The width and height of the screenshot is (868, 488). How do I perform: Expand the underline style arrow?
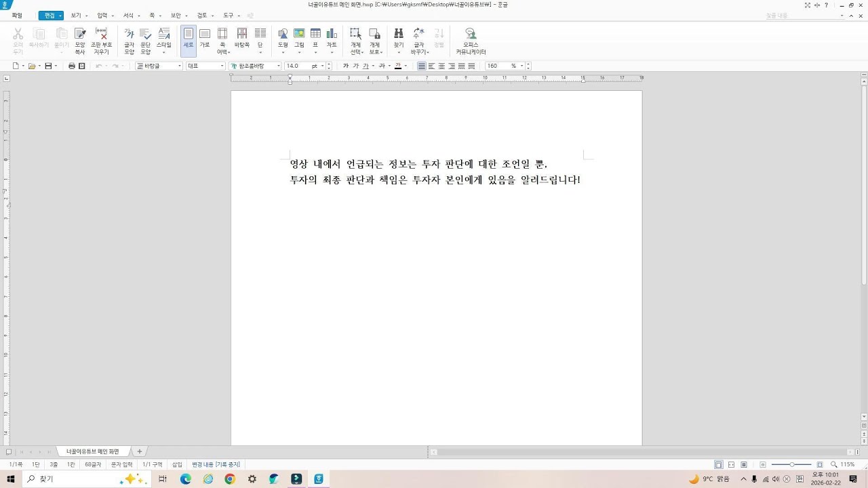(x=372, y=66)
